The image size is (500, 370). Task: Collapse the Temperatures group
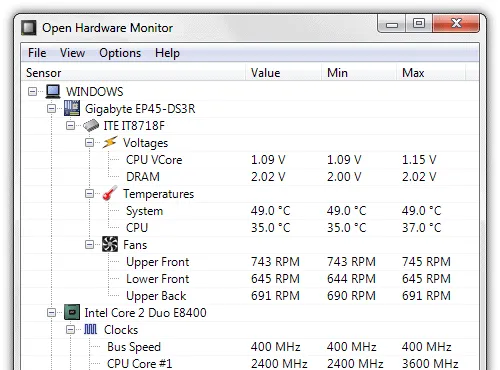pyautogui.click(x=89, y=194)
